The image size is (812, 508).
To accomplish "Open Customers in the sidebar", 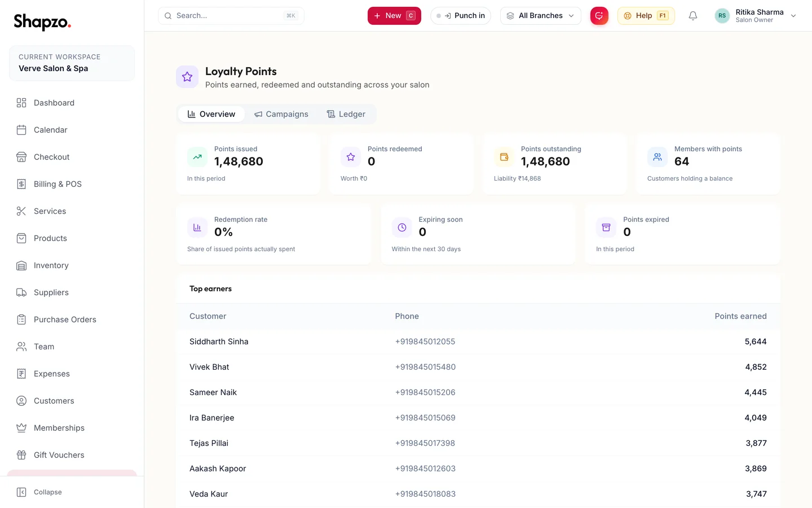I will click(x=72, y=401).
